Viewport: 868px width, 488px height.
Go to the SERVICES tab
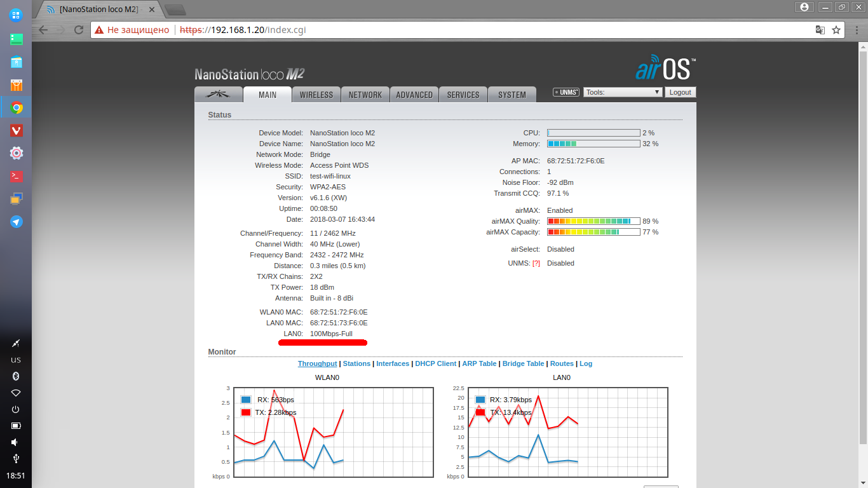tap(463, 95)
